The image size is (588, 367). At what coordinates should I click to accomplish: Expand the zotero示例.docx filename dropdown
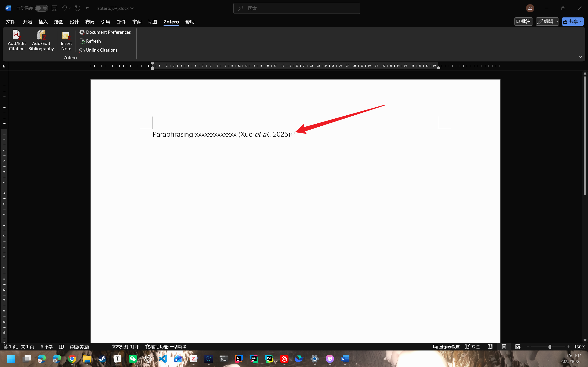pos(115,8)
